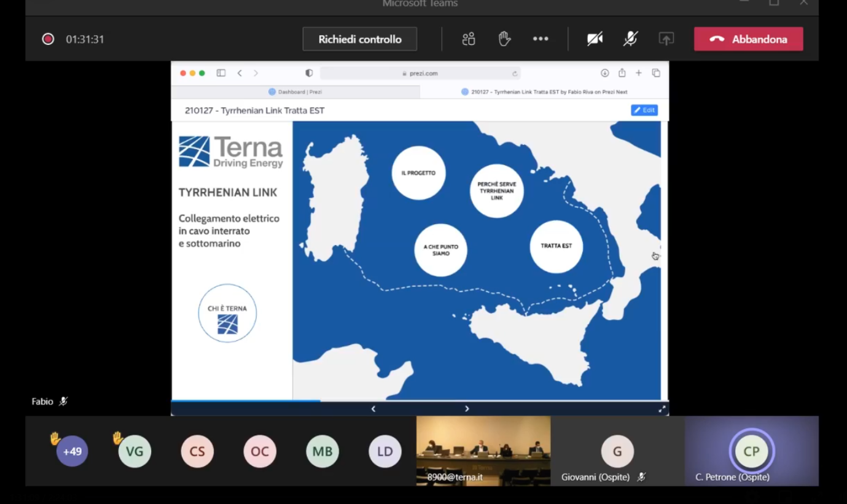847x504 pixels.
Task: Click the red recording indicator
Action: 48,39
